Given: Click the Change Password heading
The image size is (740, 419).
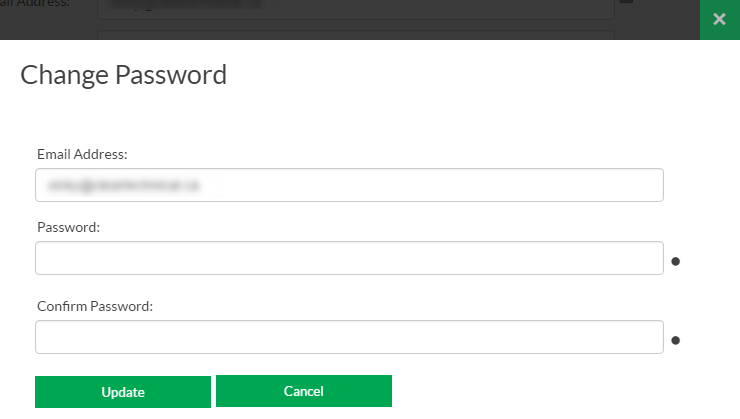Looking at the screenshot, I should pyautogui.click(x=124, y=75).
